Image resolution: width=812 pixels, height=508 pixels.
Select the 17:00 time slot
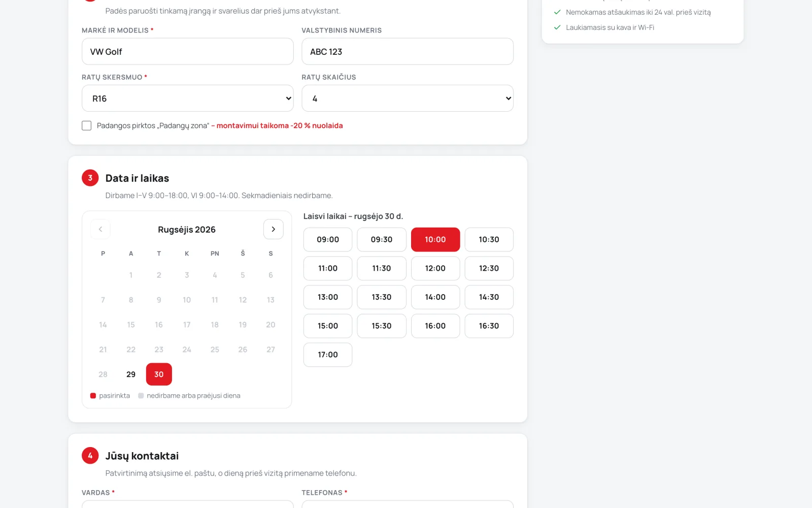[x=328, y=355]
